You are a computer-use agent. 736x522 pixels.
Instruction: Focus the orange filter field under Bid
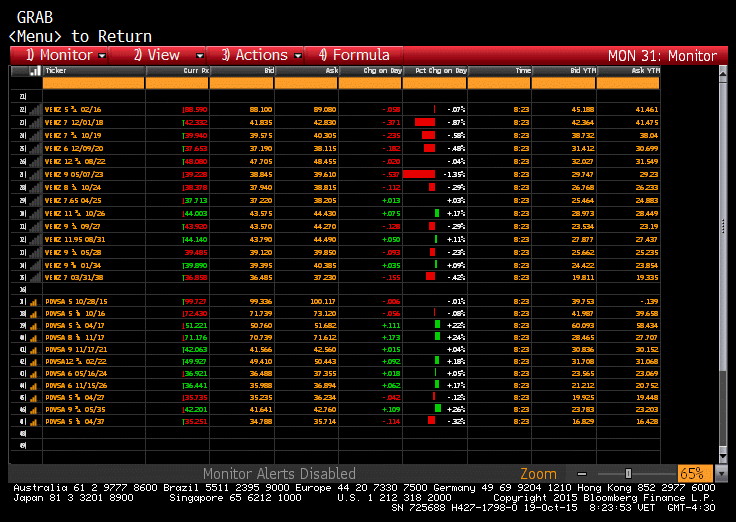(241, 84)
